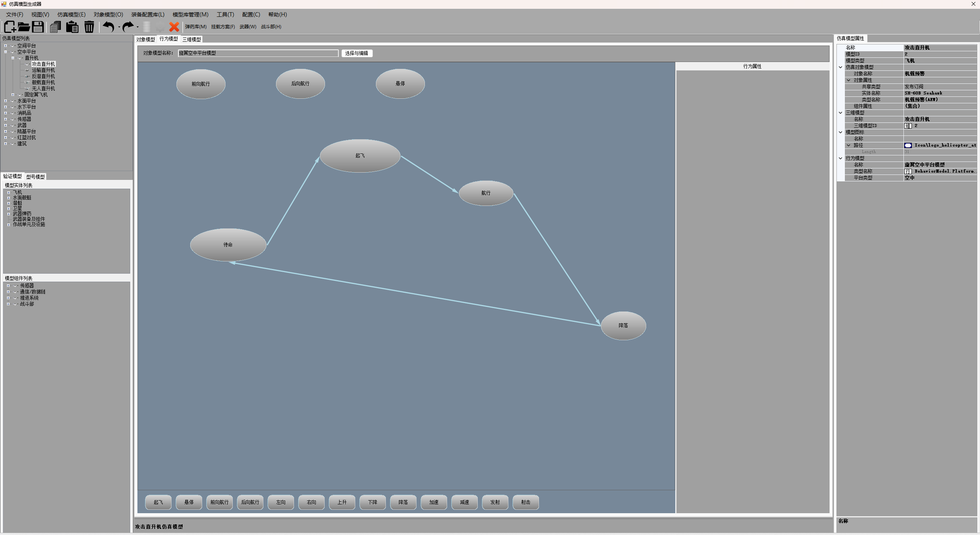This screenshot has height=535, width=980.
Task: Click the trash can delete icon
Action: 89,27
